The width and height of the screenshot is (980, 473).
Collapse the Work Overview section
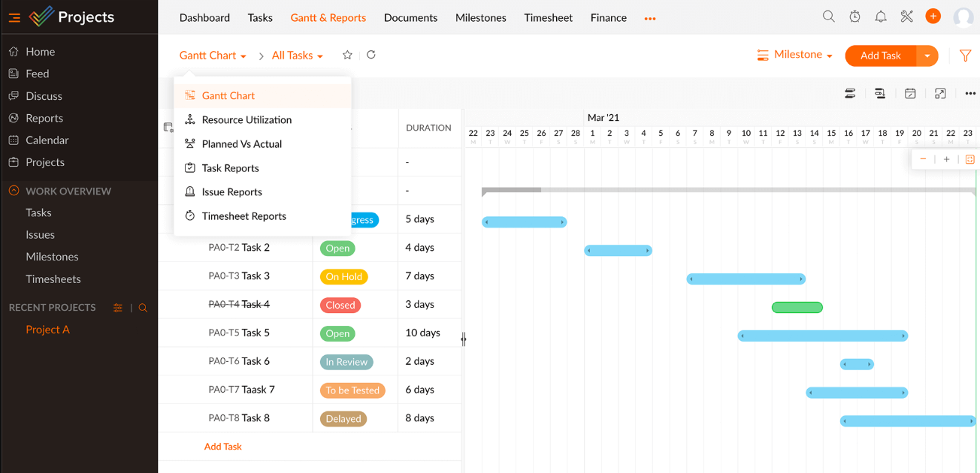pos(14,191)
